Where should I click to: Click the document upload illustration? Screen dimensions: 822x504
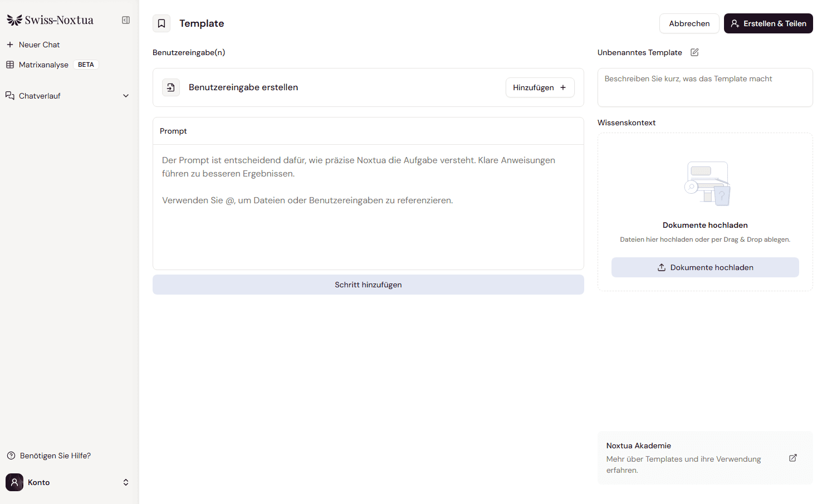point(707,184)
